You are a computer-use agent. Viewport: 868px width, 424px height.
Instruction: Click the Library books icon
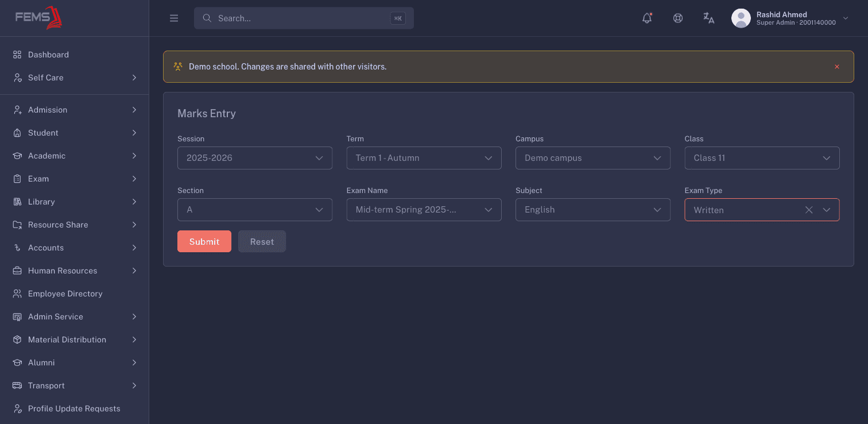[17, 202]
